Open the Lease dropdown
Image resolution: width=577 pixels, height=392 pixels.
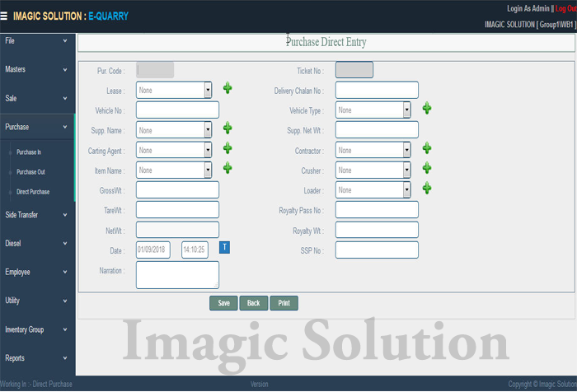174,90
